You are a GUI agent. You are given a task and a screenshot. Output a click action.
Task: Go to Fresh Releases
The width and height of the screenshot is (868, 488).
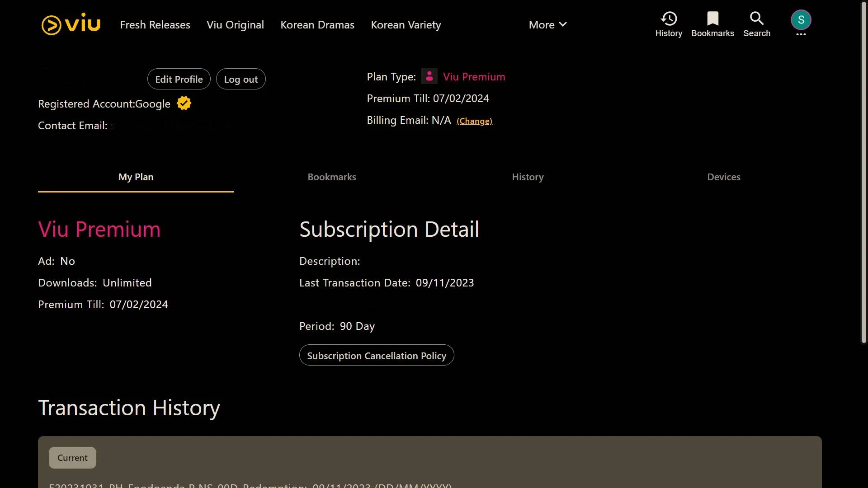(x=155, y=25)
